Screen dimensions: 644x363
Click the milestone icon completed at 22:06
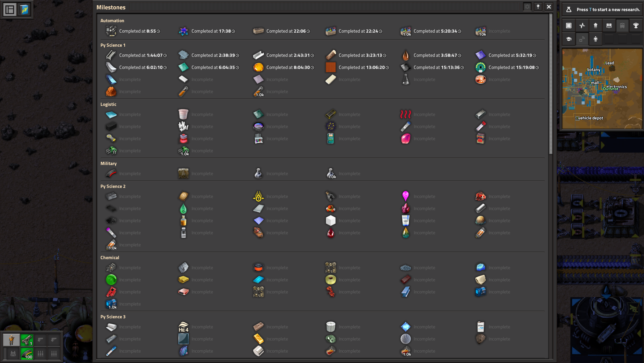click(x=258, y=31)
